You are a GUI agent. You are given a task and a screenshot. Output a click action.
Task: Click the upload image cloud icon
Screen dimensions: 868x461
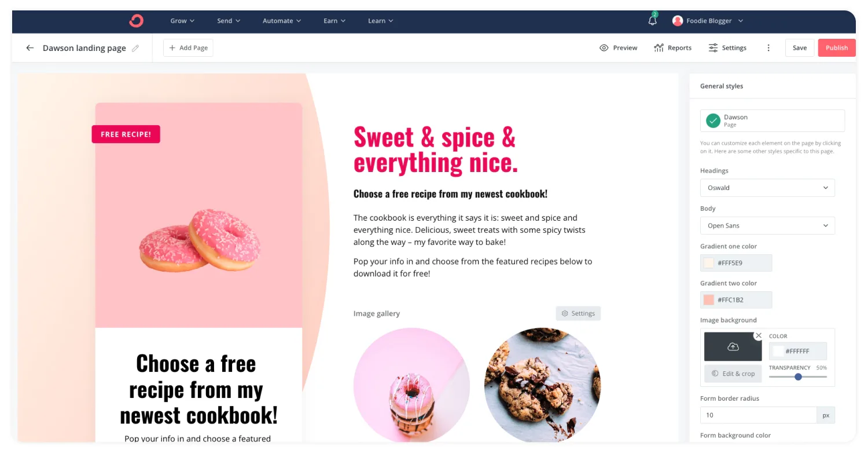pos(733,346)
